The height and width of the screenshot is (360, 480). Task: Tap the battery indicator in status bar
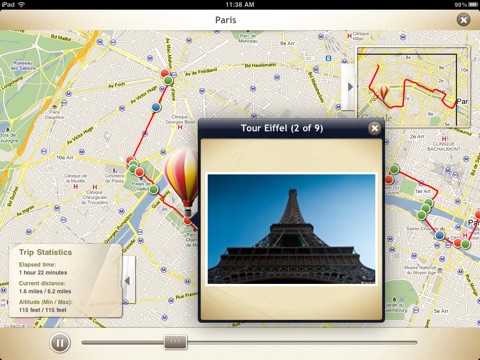coord(473,5)
